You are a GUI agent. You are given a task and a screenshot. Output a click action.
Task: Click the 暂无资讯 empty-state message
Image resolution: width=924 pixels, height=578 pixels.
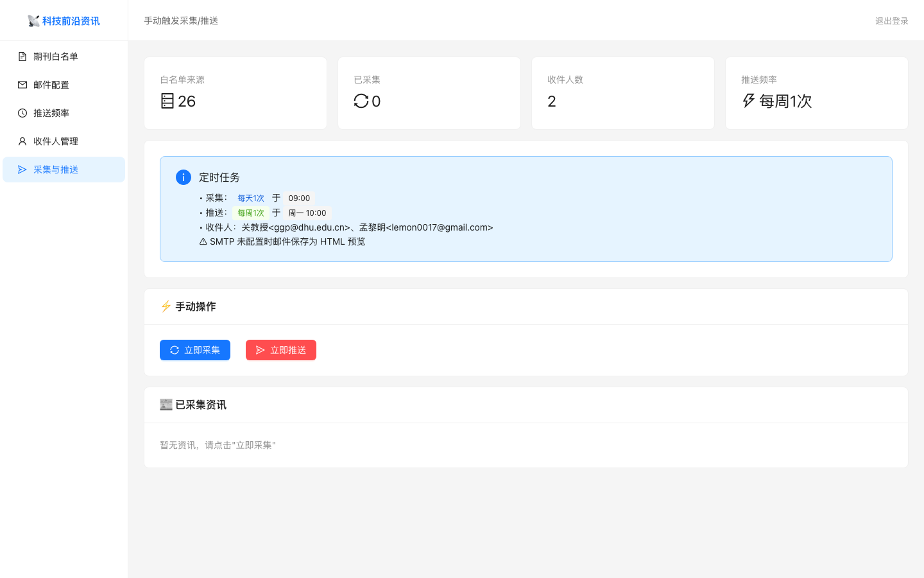[x=218, y=445]
